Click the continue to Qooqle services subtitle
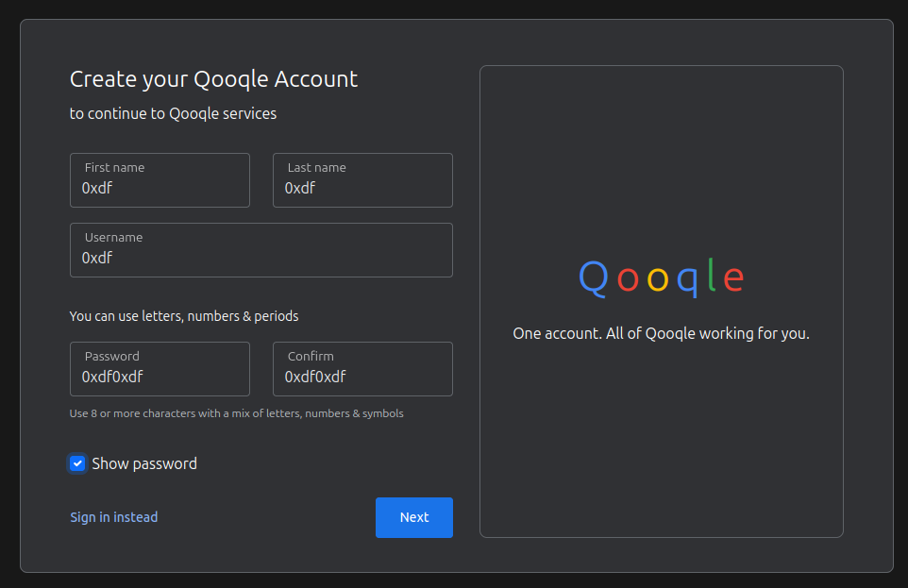This screenshot has width=908, height=588. (x=173, y=113)
